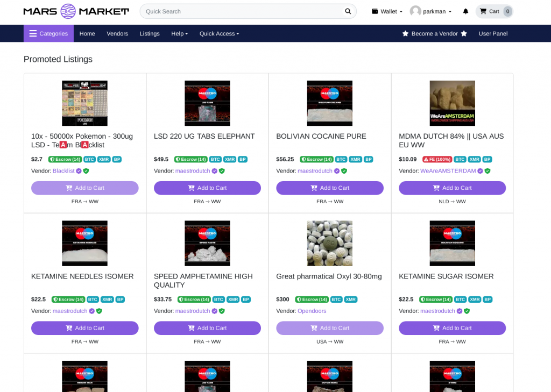Click 'USA → WW' shipping text
The height and width of the screenshot is (392, 551).
330,342
